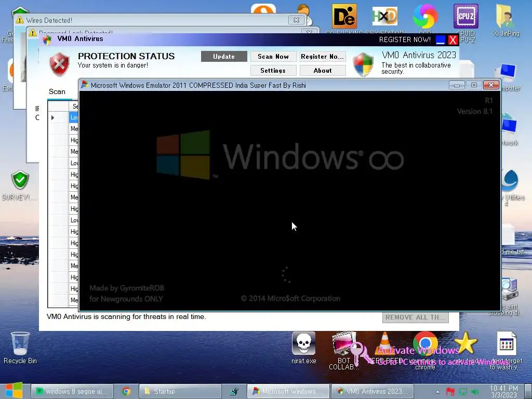Click the About button in VM0 Antivirus

point(322,70)
